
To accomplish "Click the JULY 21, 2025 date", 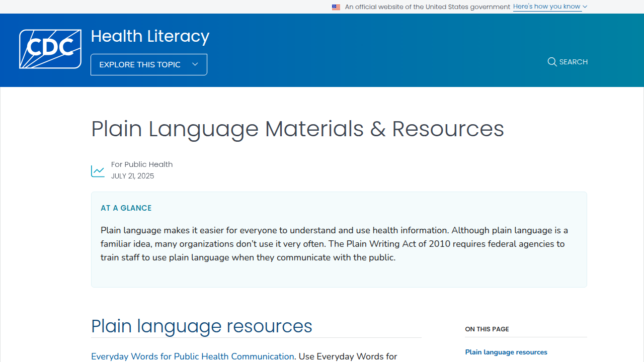I will tap(133, 176).
